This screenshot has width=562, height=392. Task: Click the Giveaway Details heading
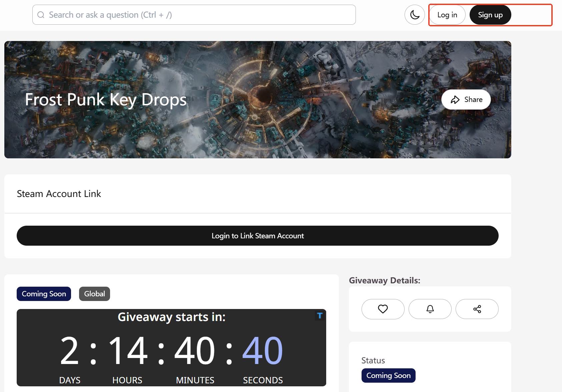click(x=384, y=280)
